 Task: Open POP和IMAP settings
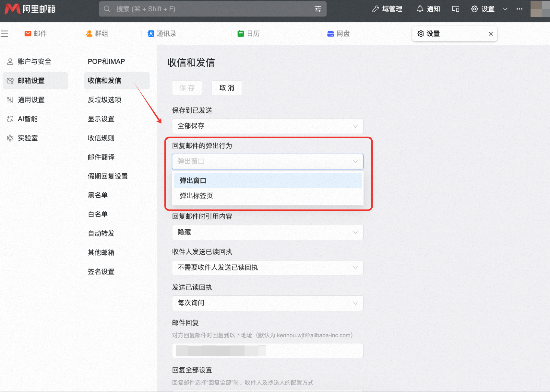[117, 61]
